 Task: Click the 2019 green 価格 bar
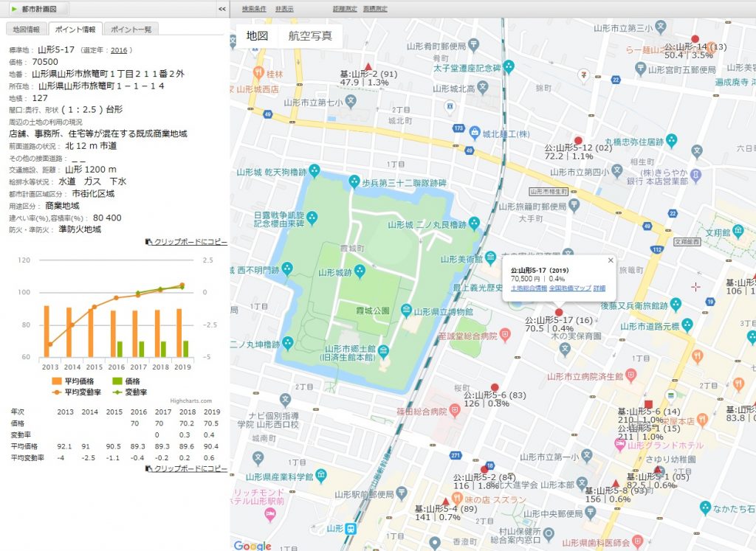pos(185,349)
